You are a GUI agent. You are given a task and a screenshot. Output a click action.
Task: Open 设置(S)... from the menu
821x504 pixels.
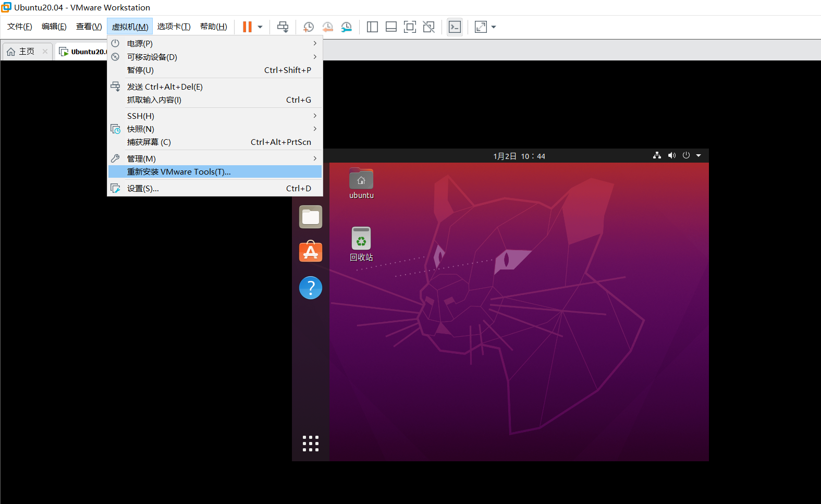[215, 188]
